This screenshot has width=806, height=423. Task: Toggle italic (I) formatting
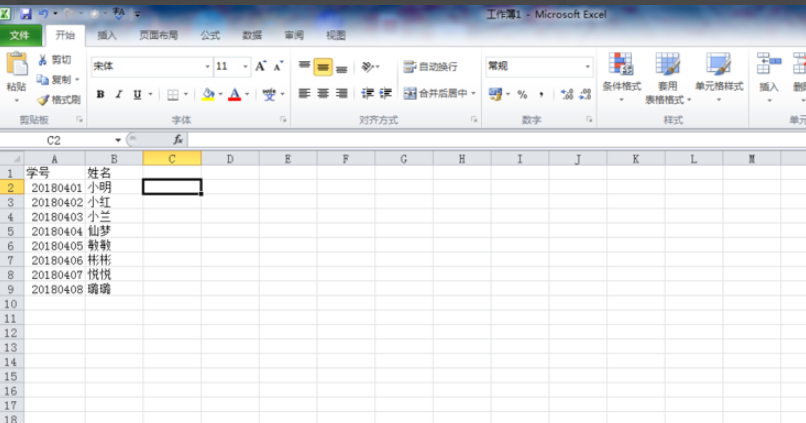pyautogui.click(x=118, y=94)
